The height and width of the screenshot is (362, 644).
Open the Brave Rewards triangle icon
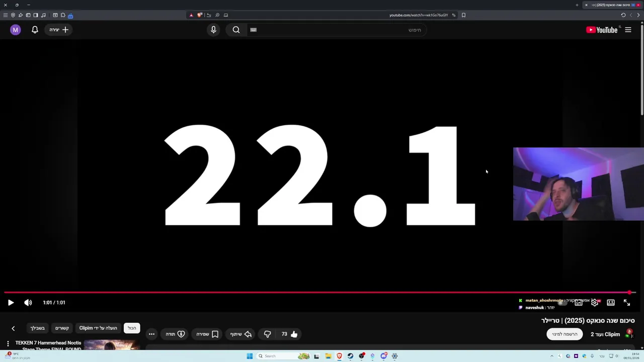point(191,15)
